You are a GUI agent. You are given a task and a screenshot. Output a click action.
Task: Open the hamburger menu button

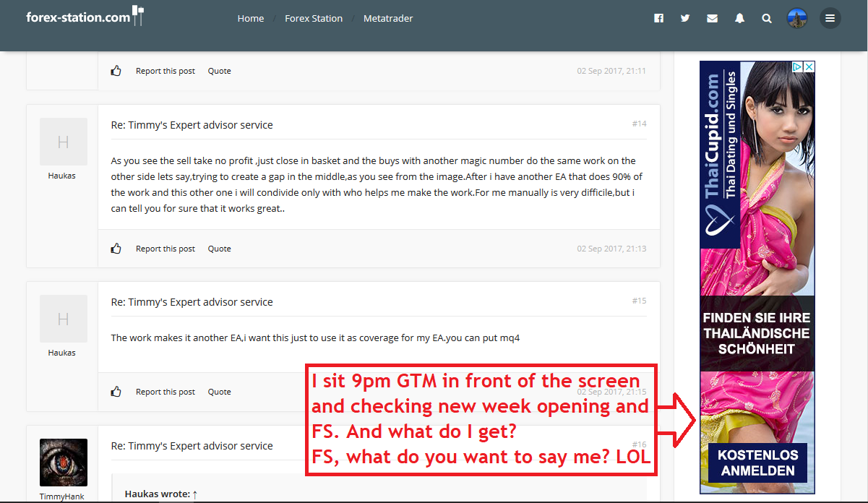pyautogui.click(x=830, y=18)
